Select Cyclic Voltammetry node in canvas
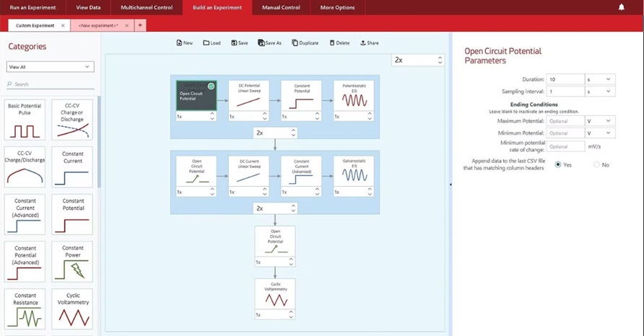Image resolution: width=644 pixels, height=336 pixels. tap(275, 294)
